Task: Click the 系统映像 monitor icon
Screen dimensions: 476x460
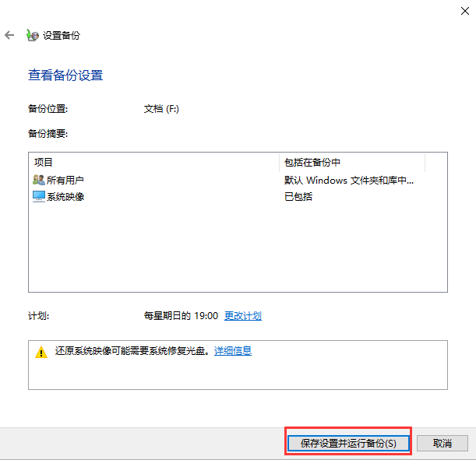Action: pyautogui.click(x=39, y=197)
